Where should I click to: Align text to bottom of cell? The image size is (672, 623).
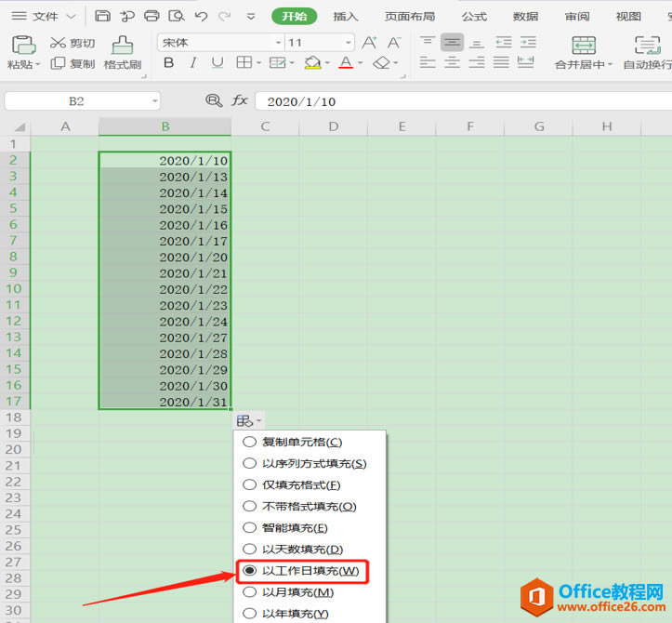[477, 43]
